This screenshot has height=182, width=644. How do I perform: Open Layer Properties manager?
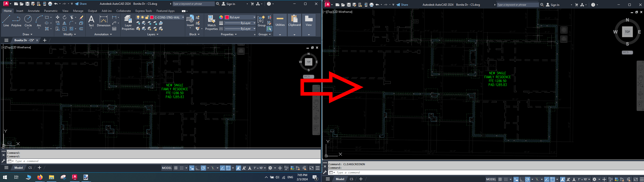(x=128, y=23)
